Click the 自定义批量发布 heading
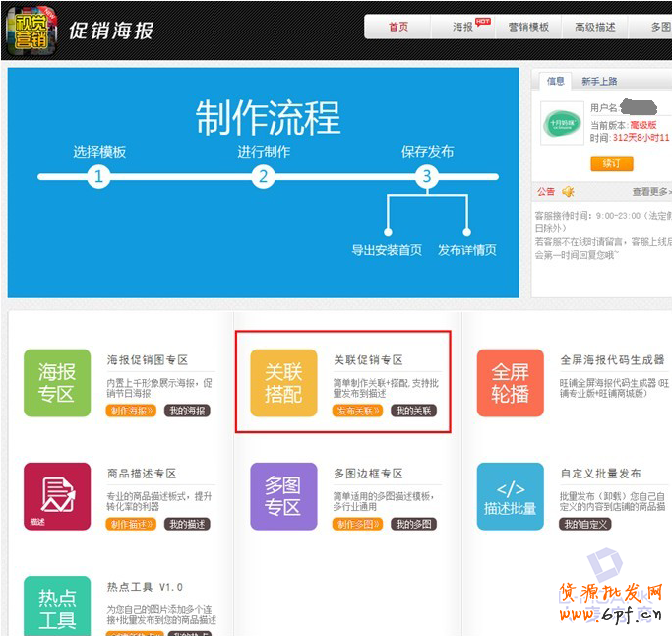 point(601,474)
